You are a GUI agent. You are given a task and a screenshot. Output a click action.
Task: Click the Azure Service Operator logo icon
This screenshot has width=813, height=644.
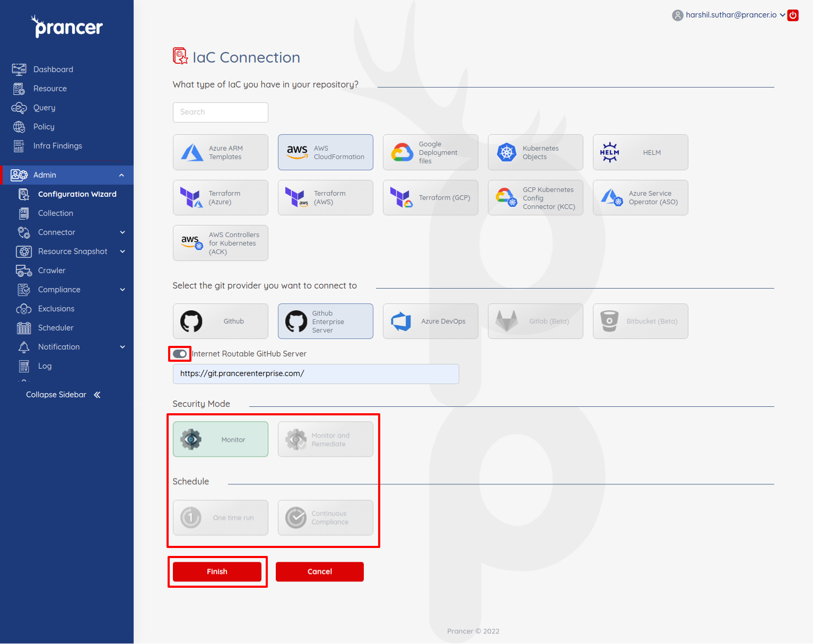tap(612, 198)
